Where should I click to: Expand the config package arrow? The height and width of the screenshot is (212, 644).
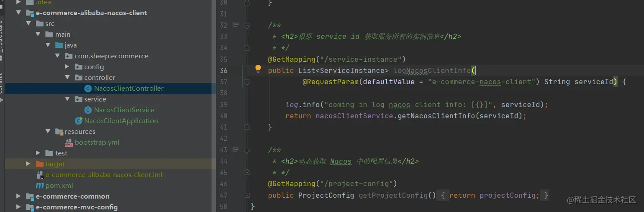[x=67, y=67]
